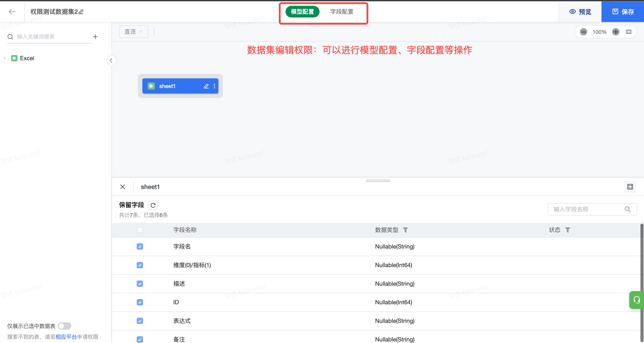Image resolution: width=644 pixels, height=343 pixels.
Task: Click the dataset title 权限测试数据集2
Action: 54,11
